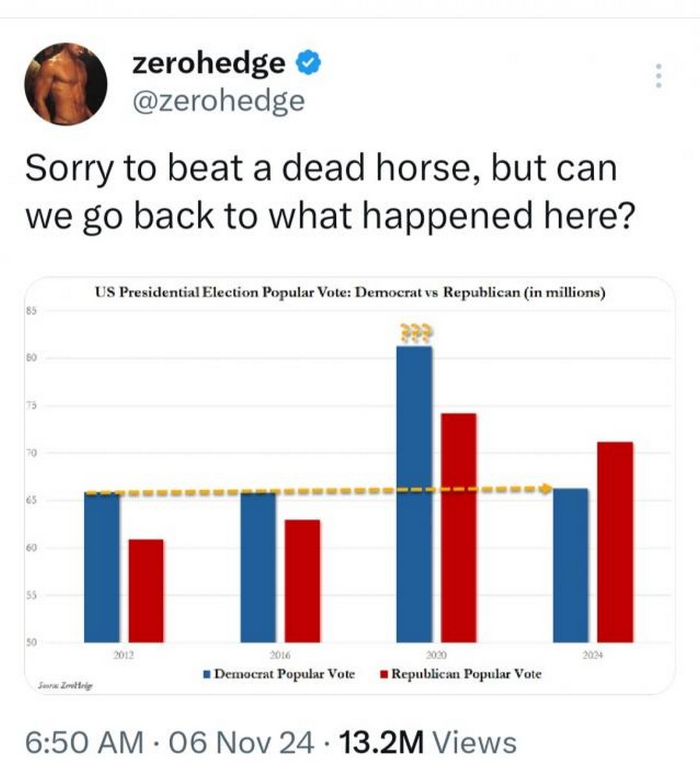
Task: Open the @zerohedge handle link
Action: point(219,101)
